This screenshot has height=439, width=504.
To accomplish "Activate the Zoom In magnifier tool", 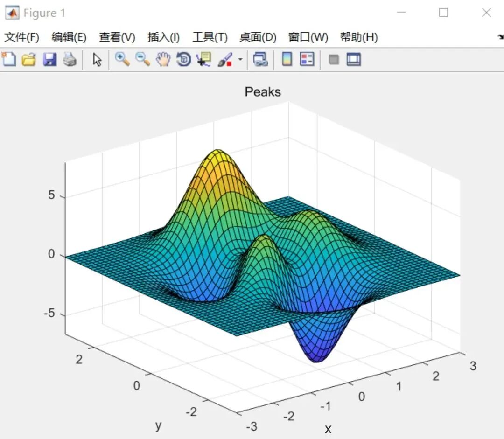I will (x=122, y=59).
